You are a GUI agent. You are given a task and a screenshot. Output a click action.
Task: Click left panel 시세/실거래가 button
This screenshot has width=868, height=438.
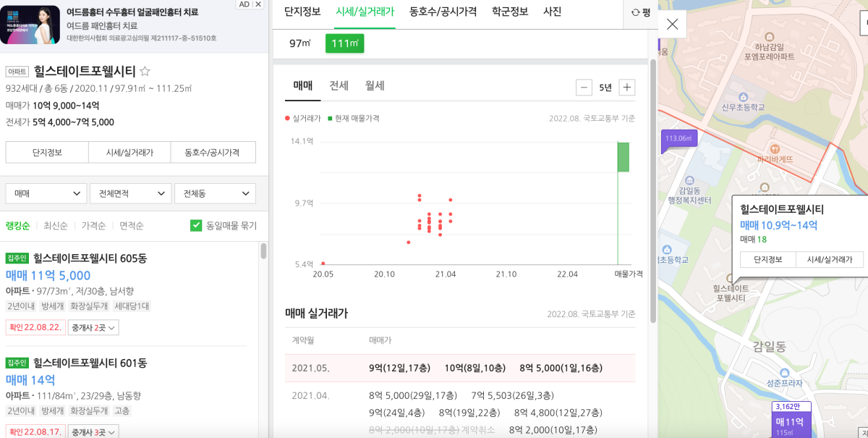tap(129, 152)
